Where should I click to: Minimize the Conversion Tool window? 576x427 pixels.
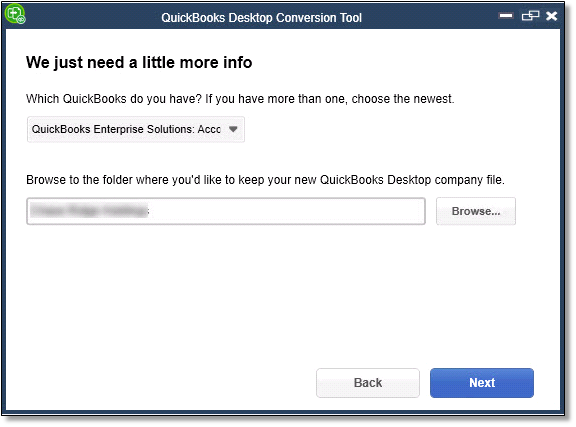click(505, 15)
